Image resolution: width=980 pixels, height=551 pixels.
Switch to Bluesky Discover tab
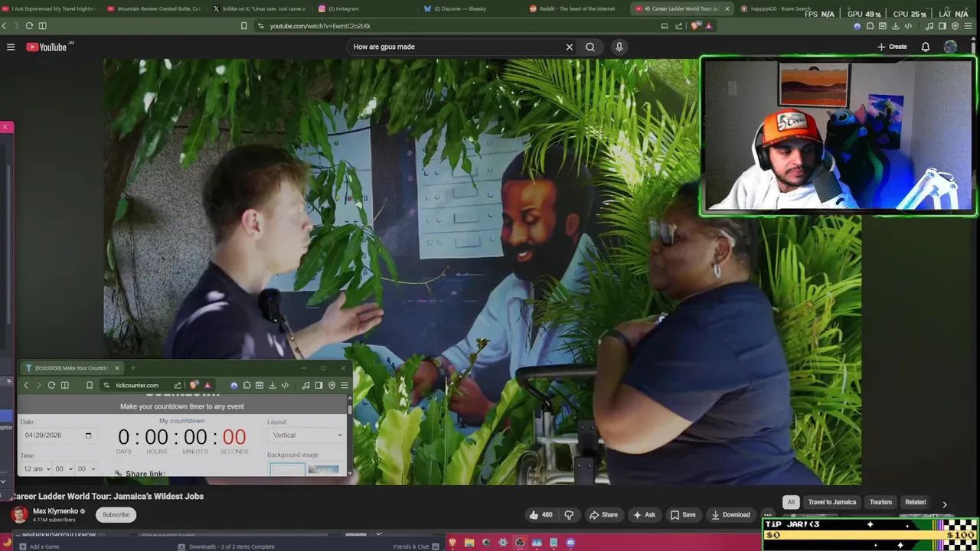click(x=459, y=8)
